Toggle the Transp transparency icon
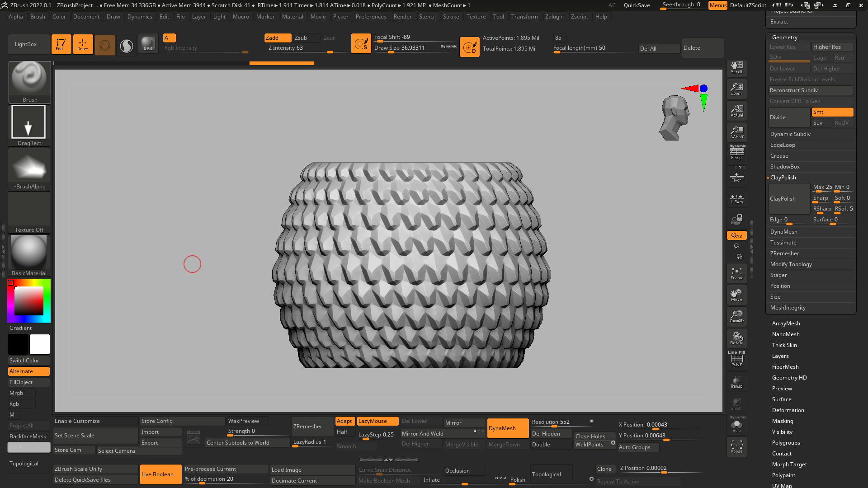The width and height of the screenshot is (868, 488). pyautogui.click(x=736, y=382)
